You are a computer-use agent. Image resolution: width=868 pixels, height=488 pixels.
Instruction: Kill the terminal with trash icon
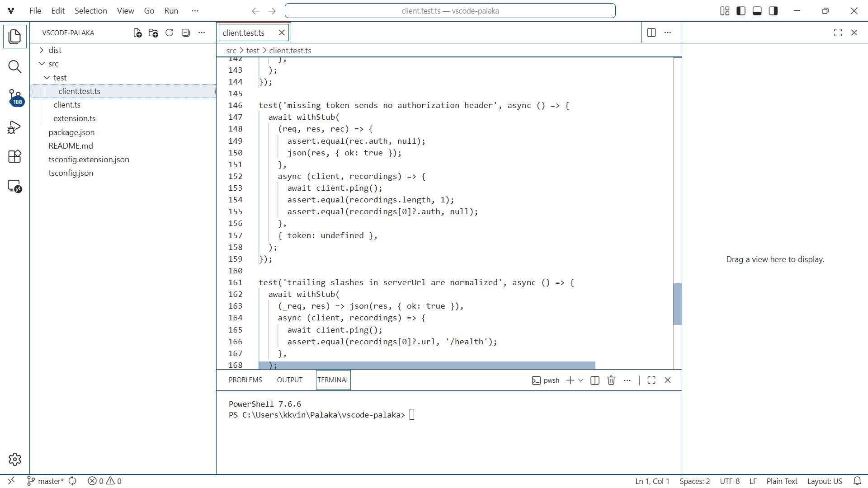pyautogui.click(x=611, y=380)
